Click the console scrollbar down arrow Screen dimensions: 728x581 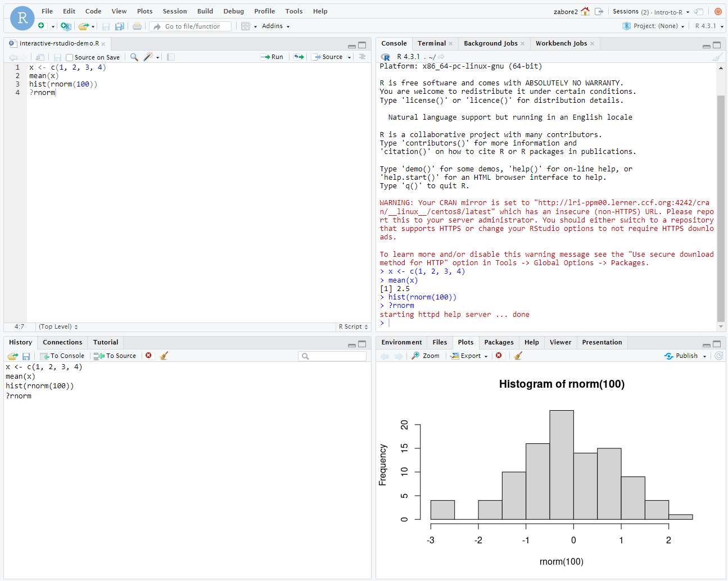coord(721,326)
